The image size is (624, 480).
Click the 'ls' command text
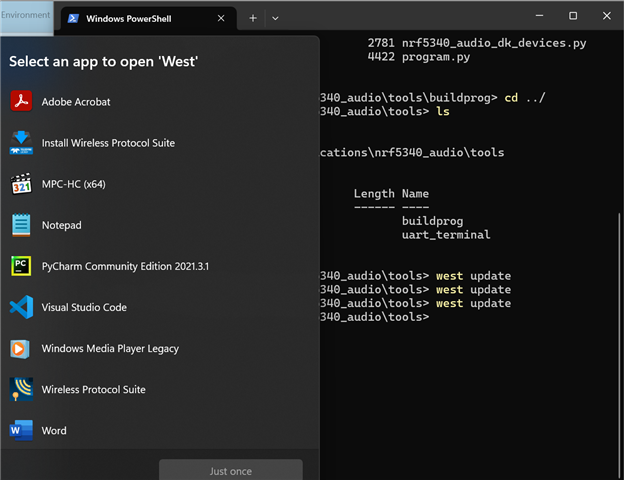coord(443,111)
